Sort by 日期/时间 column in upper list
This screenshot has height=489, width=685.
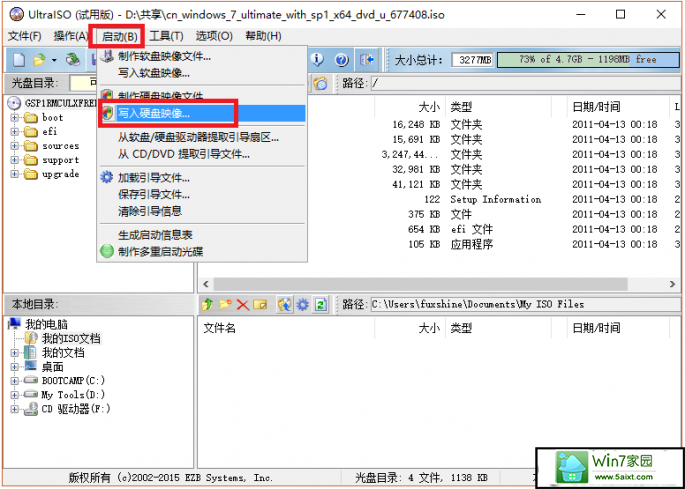point(595,106)
